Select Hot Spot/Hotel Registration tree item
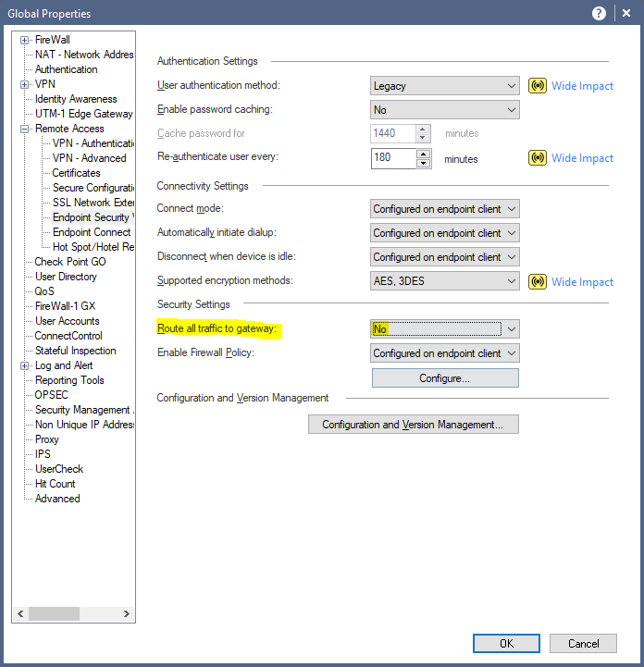The image size is (644, 667). pos(93,247)
